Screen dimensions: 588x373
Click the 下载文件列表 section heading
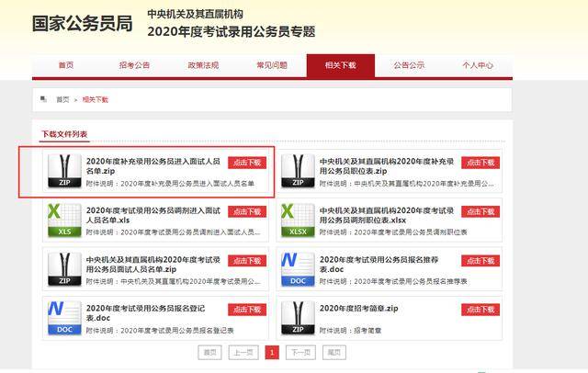point(64,134)
